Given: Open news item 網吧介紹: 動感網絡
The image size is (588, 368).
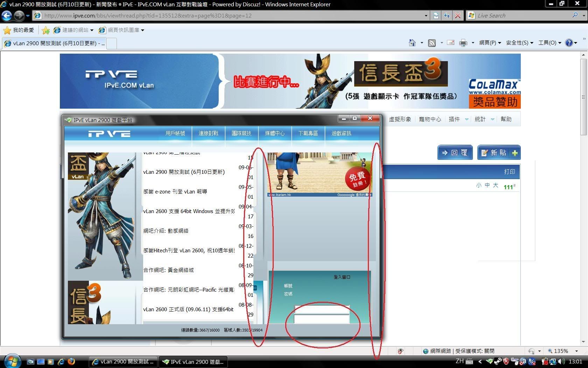Looking at the screenshot, I should (x=166, y=231).
